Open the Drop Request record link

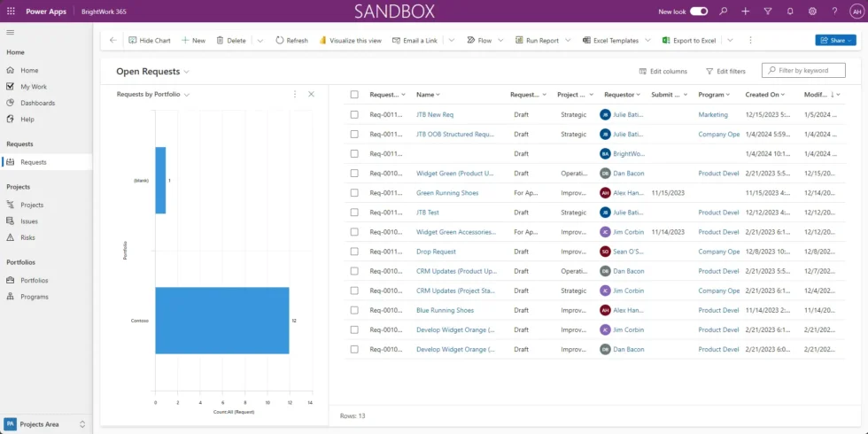436,252
